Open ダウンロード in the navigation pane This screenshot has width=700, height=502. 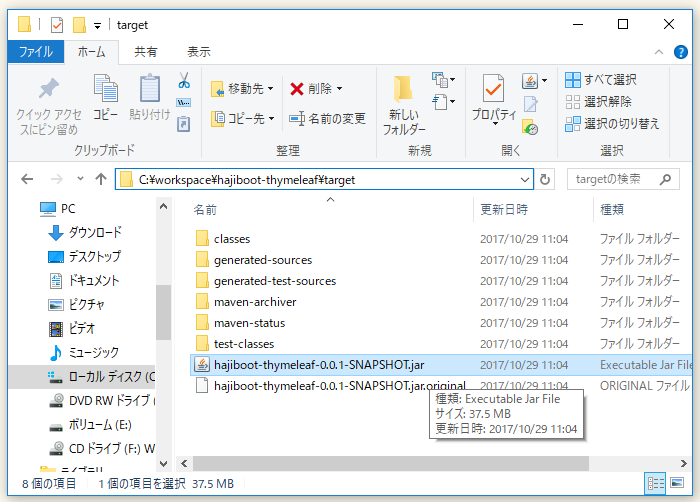pyautogui.click(x=85, y=232)
